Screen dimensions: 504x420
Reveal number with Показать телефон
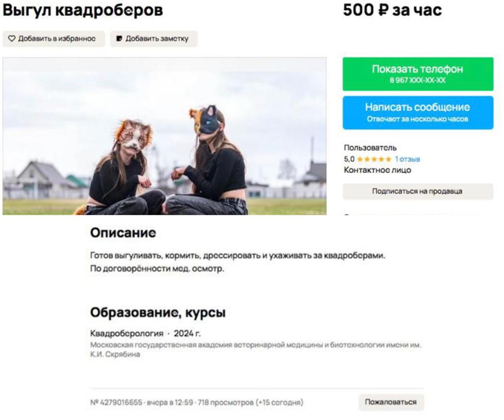[418, 74]
